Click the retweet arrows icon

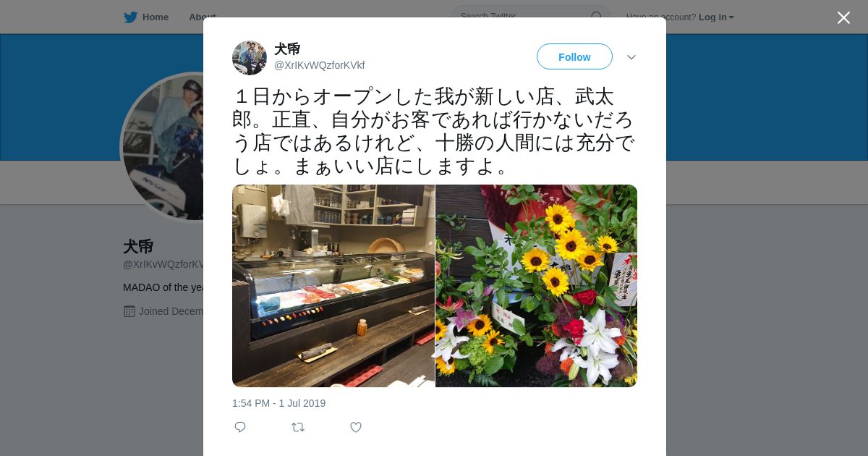click(x=298, y=427)
